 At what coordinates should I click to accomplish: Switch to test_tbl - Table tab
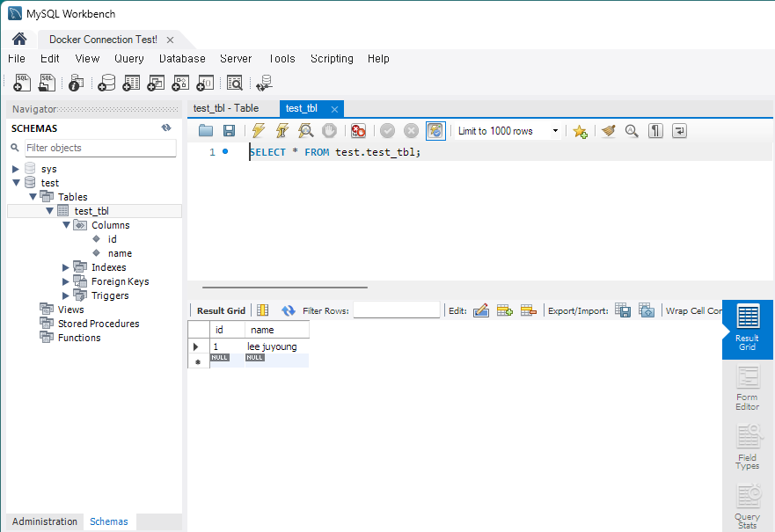[x=226, y=108]
